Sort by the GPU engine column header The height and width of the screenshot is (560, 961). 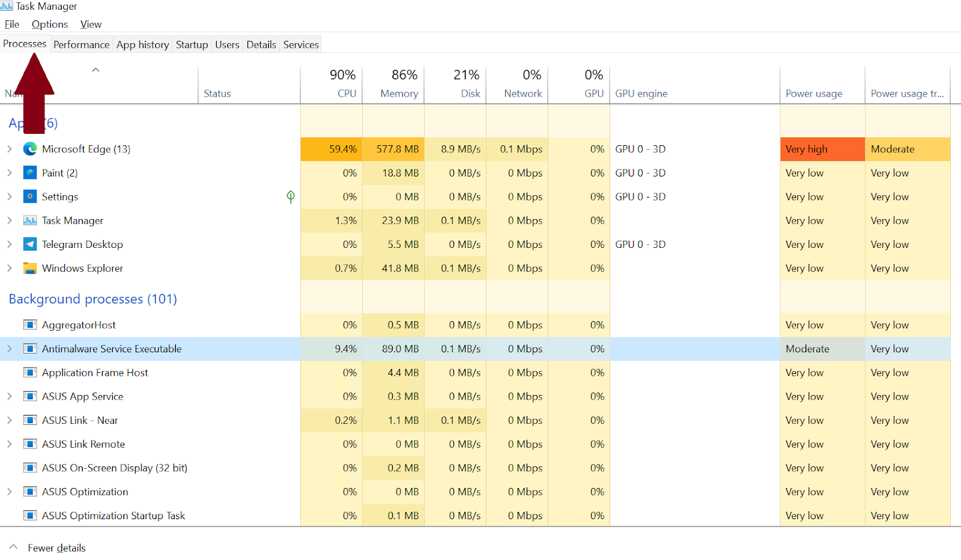(695, 84)
